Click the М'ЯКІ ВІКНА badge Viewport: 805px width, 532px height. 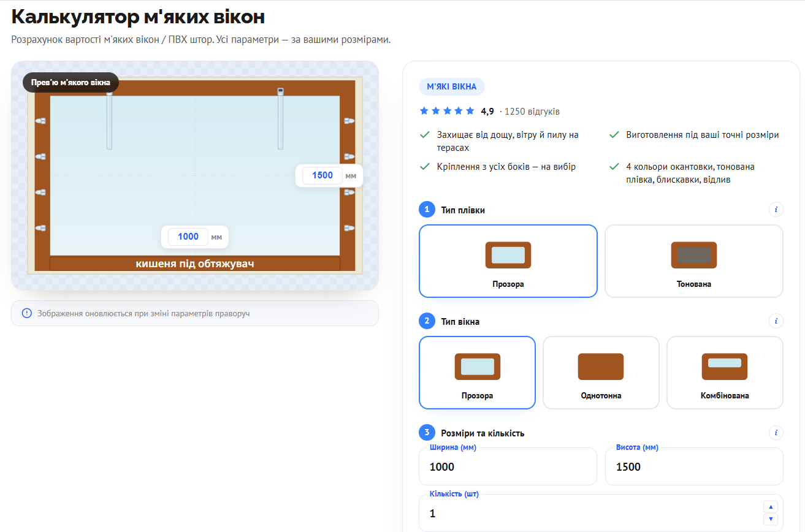(452, 86)
